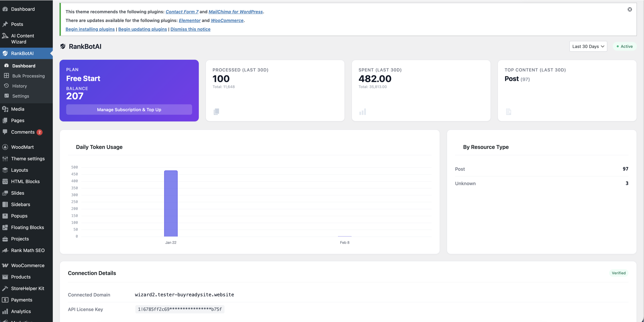Follow the Begin updating plugins link
The width and height of the screenshot is (644, 322).
coord(142,29)
